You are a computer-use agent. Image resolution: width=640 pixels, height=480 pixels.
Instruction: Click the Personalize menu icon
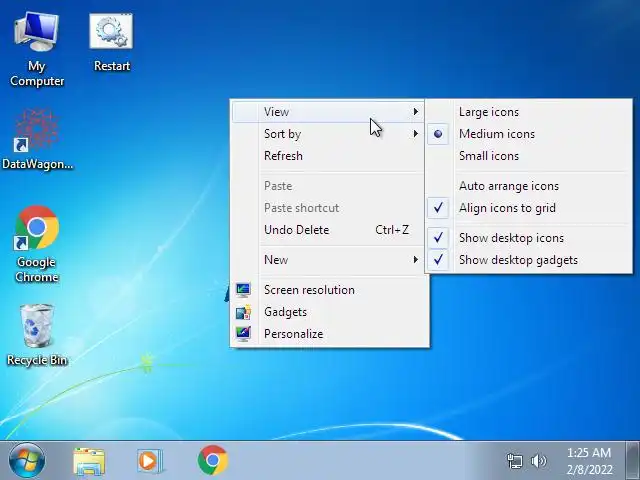click(243, 334)
